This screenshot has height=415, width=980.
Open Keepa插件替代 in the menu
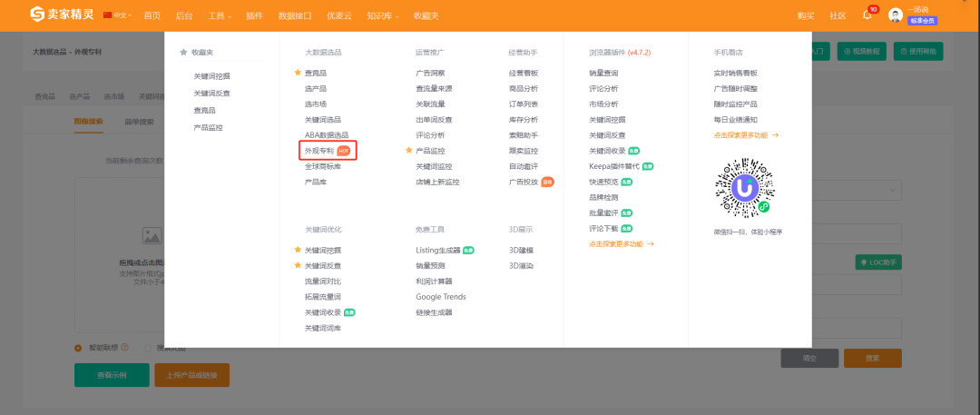[x=614, y=166]
